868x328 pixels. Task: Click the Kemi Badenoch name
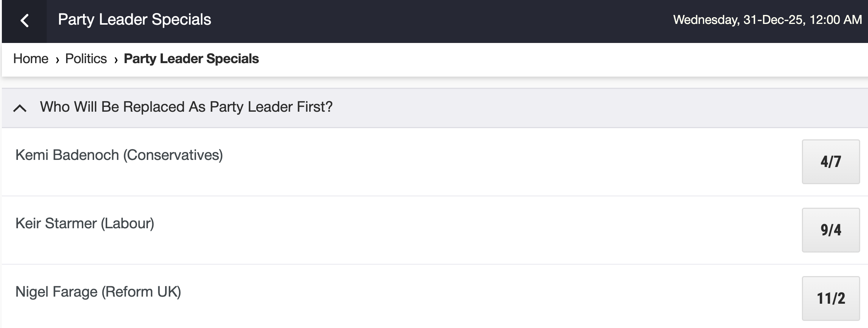tap(67, 155)
